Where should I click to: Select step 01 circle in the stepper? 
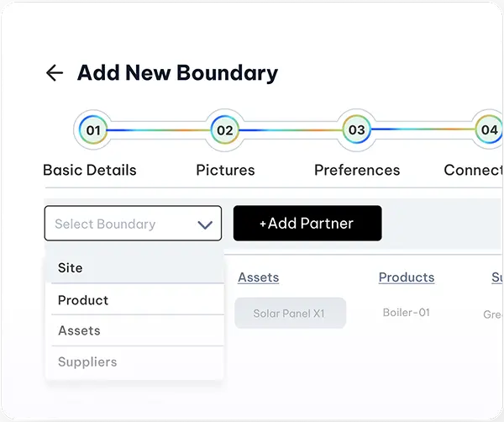pyautogui.click(x=93, y=130)
